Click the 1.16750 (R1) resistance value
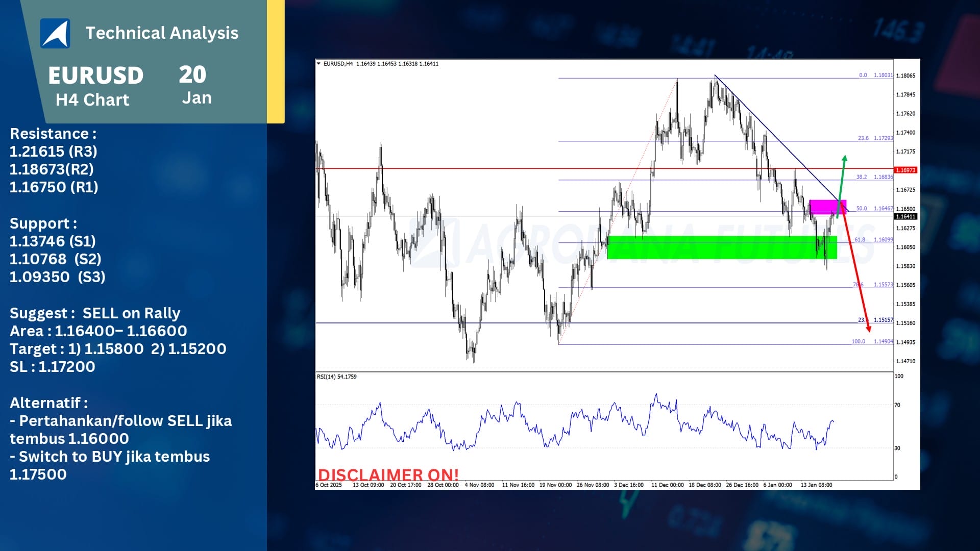Viewport: 980px width, 551px height. (54, 187)
